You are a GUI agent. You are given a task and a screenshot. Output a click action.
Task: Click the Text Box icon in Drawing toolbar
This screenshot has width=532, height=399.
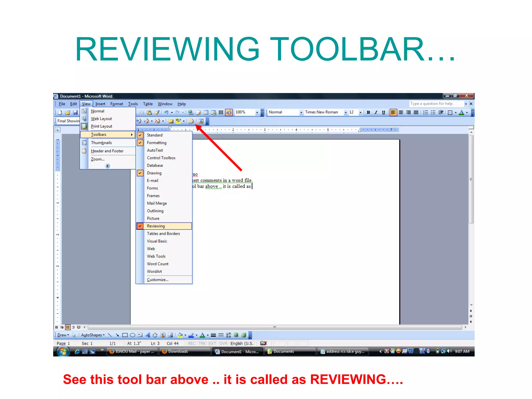(x=140, y=335)
